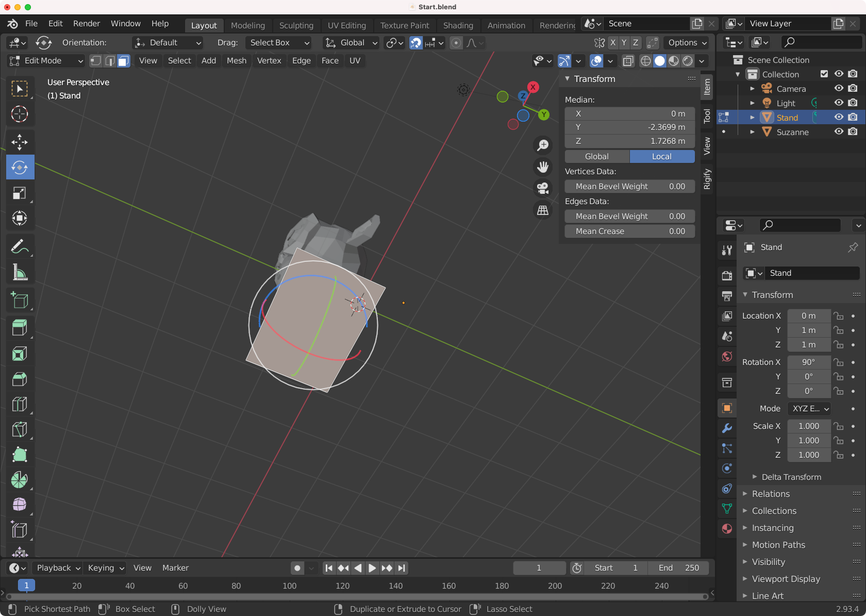Switch to the Sculpting workspace tab
Screen dimensions: 866x616
tap(296, 25)
